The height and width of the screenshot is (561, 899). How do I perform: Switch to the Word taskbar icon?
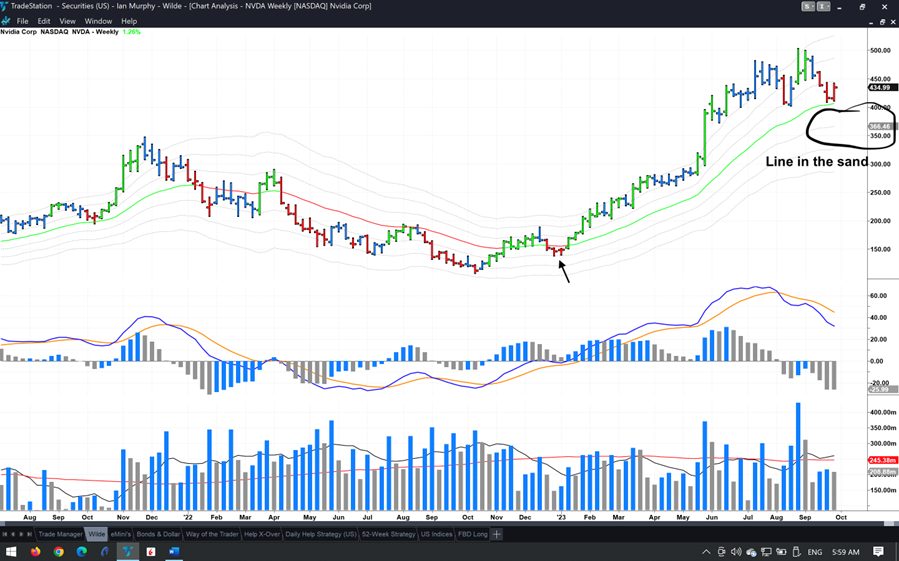(x=174, y=551)
